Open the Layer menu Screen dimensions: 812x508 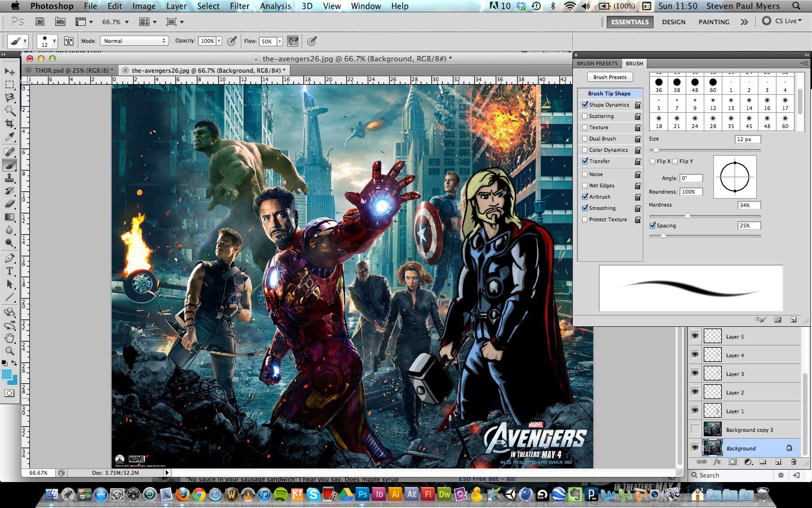click(176, 6)
